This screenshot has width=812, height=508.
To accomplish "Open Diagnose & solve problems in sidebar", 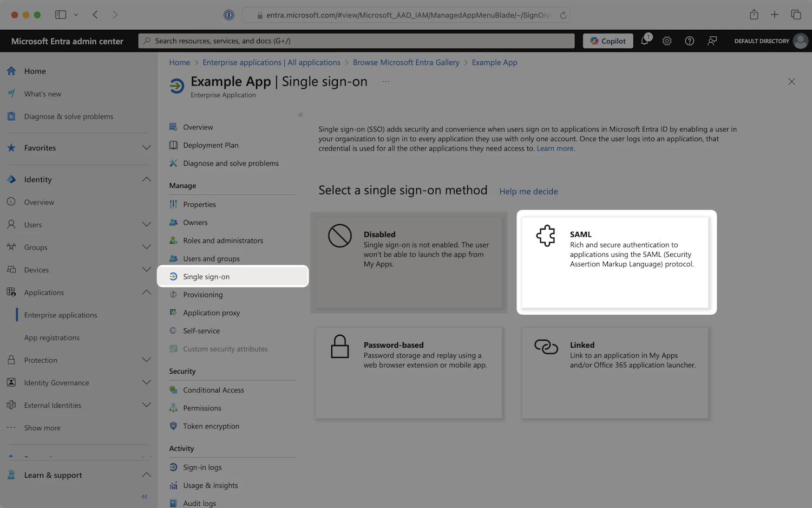I will tap(69, 116).
